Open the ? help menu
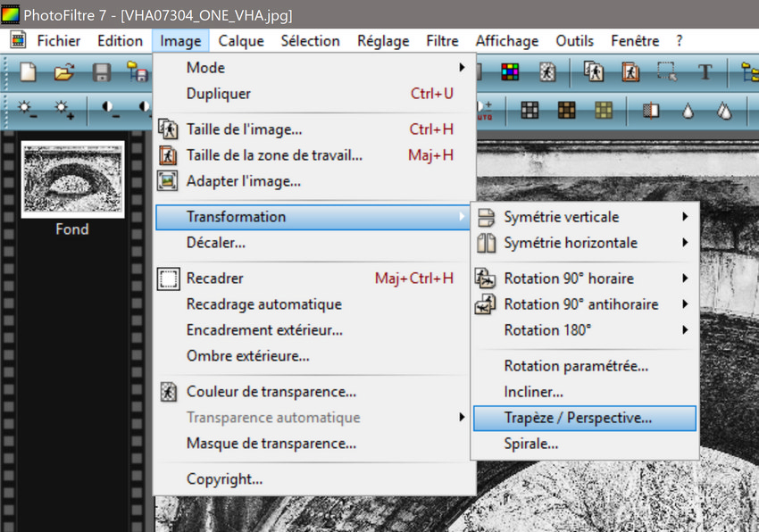The height and width of the screenshot is (532, 759). click(680, 41)
